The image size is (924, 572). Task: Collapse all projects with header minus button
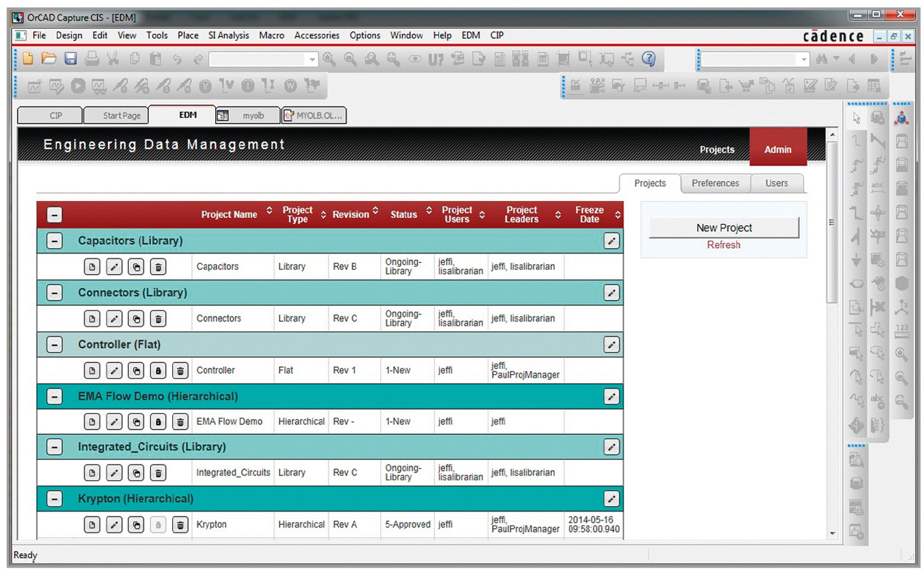[55, 215]
